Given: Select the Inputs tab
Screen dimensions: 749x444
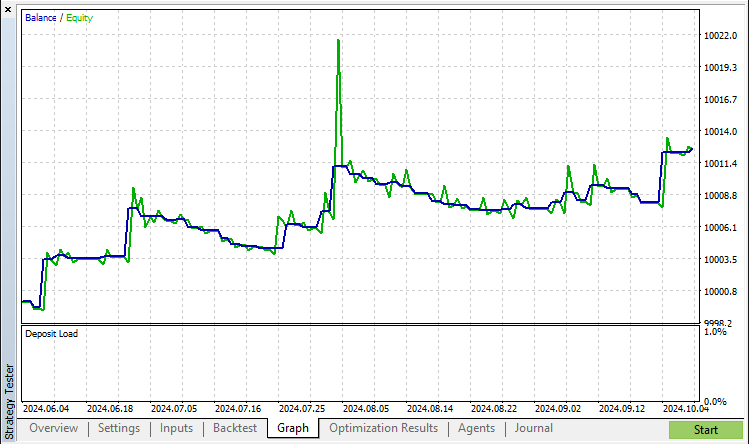Looking at the screenshot, I should pyautogui.click(x=176, y=428).
